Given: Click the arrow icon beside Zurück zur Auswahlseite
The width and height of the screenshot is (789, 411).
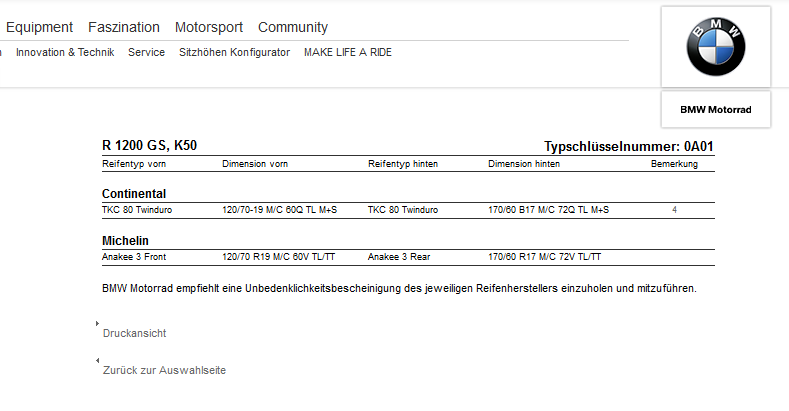Looking at the screenshot, I should pyautogui.click(x=97, y=360).
